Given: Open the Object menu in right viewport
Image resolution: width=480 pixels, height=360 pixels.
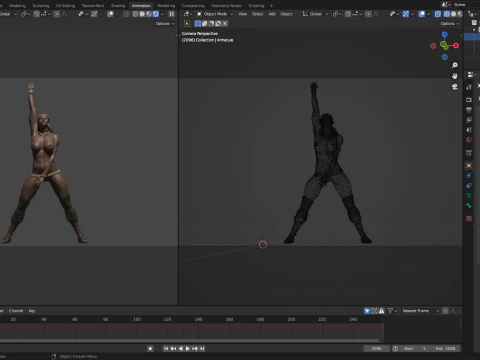Looking at the screenshot, I should point(286,14).
